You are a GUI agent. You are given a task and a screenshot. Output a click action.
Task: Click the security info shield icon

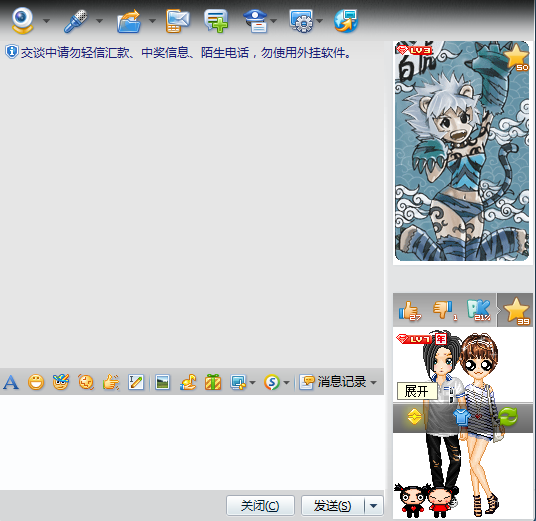(11, 52)
